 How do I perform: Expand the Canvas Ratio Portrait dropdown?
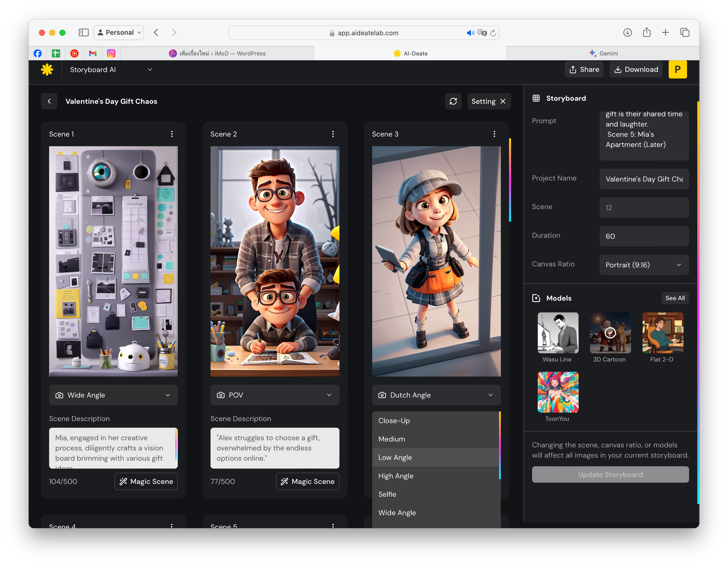(x=644, y=265)
